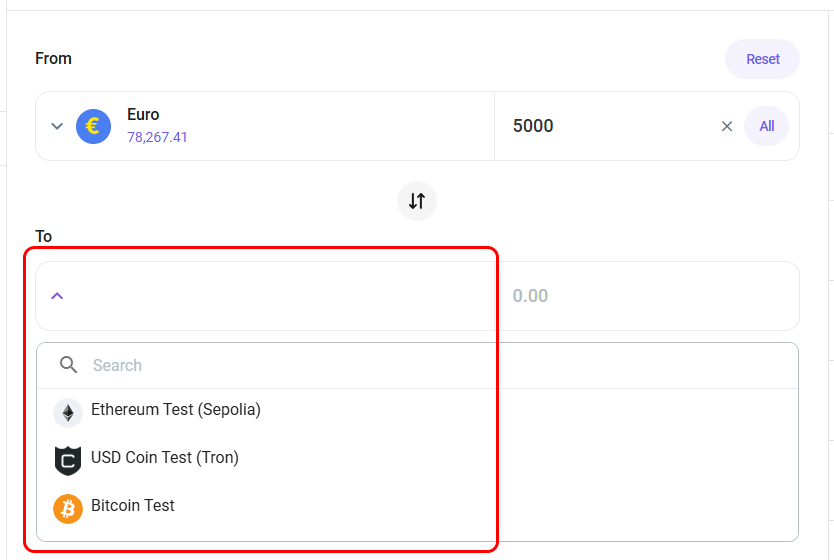Image resolution: width=834 pixels, height=560 pixels.
Task: Clear the 5000 amount with X icon
Action: pos(727,126)
